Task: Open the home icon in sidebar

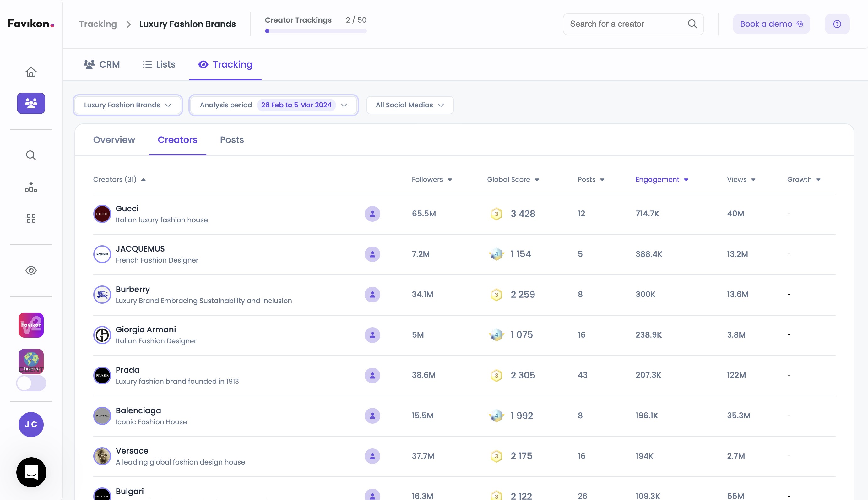Action: pos(31,72)
